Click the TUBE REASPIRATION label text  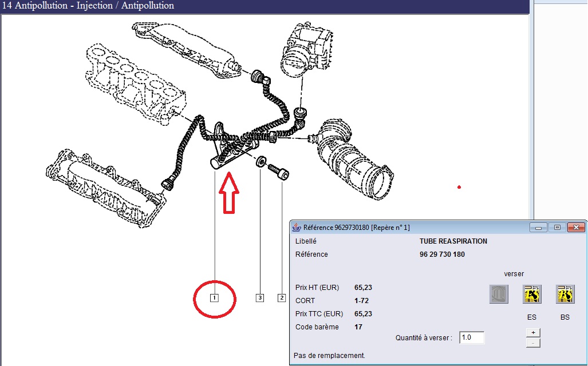click(453, 241)
